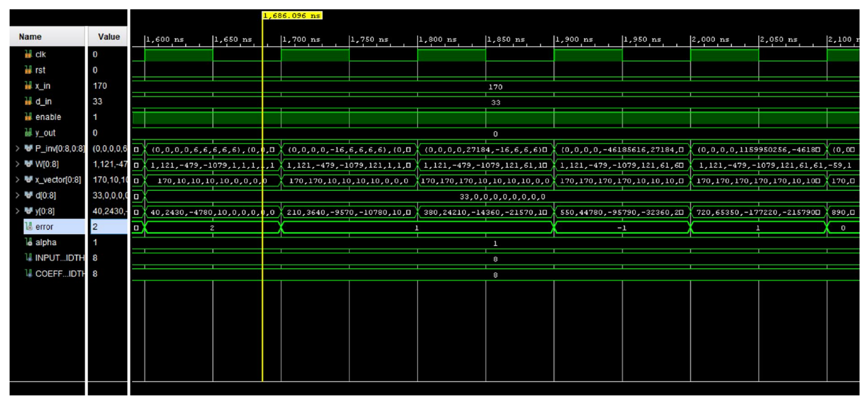The width and height of the screenshot is (868, 403).
Task: Select the COEFF...IDTH parameter icon
Action: pos(29,273)
